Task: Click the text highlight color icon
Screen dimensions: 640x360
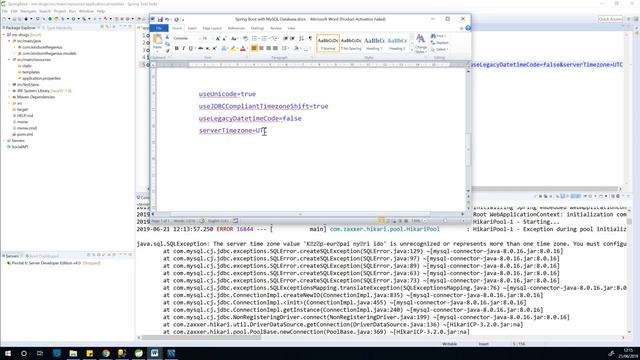Action: (x=233, y=49)
